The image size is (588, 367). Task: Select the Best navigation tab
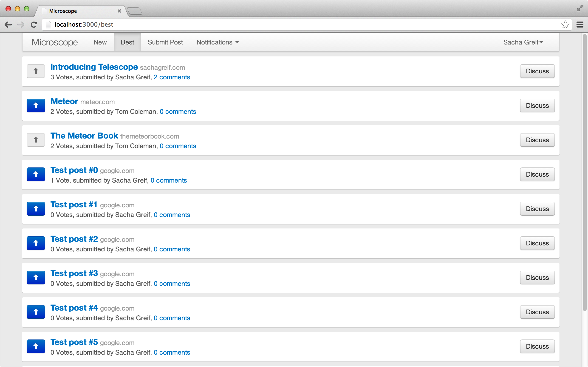click(x=127, y=42)
